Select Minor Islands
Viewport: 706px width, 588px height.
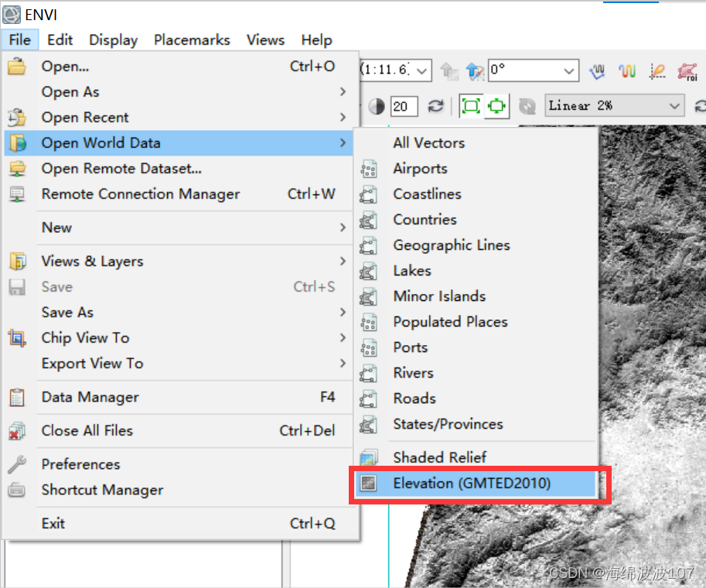tap(476, 296)
